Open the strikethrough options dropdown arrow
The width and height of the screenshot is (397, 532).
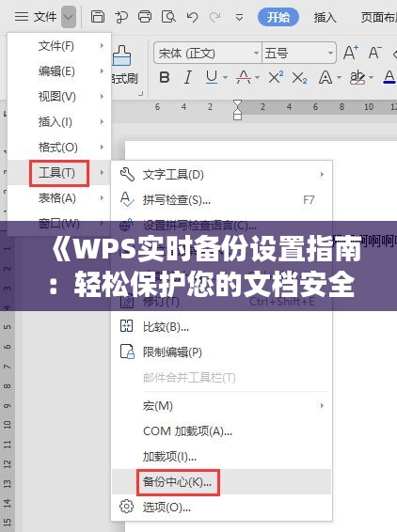click(258, 78)
